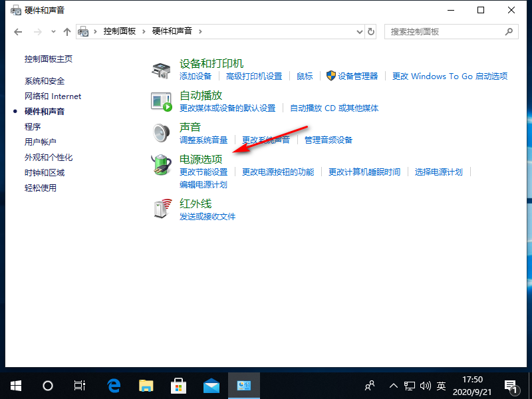Open File Explorer from the taskbar
The image size is (532, 399).
(146, 385)
